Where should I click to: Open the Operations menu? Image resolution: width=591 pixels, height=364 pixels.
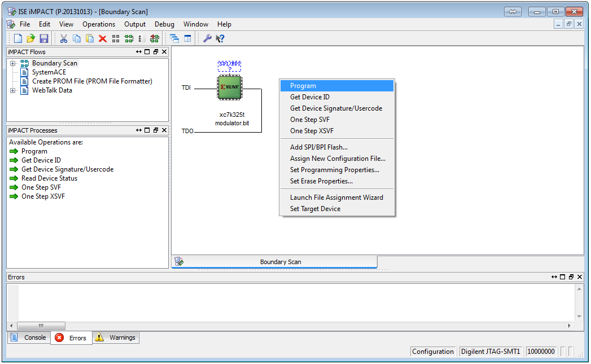(99, 24)
